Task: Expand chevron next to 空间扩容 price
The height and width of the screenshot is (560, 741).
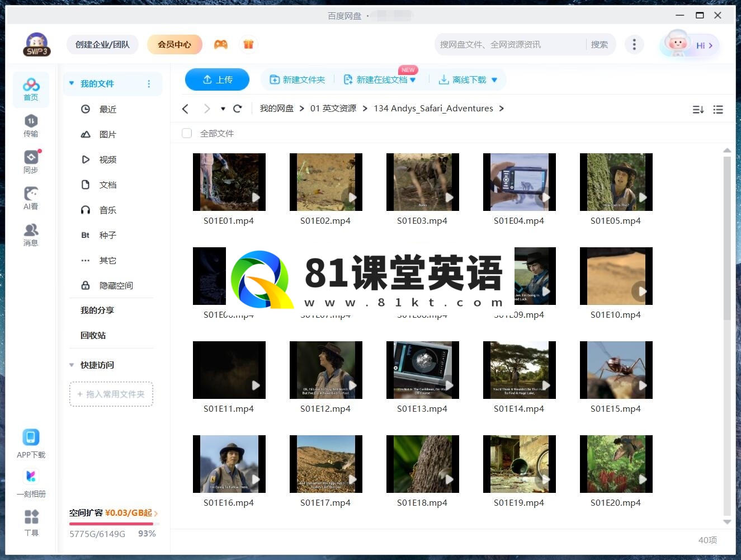Action: [x=156, y=513]
